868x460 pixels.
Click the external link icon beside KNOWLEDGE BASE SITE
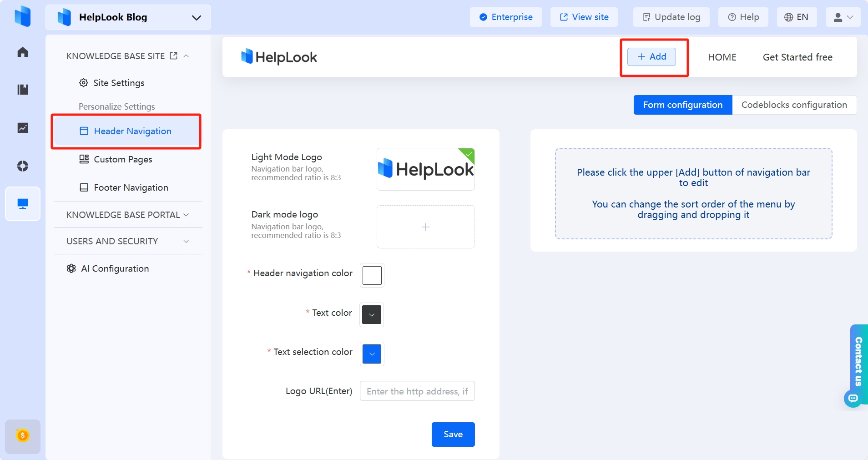173,56
